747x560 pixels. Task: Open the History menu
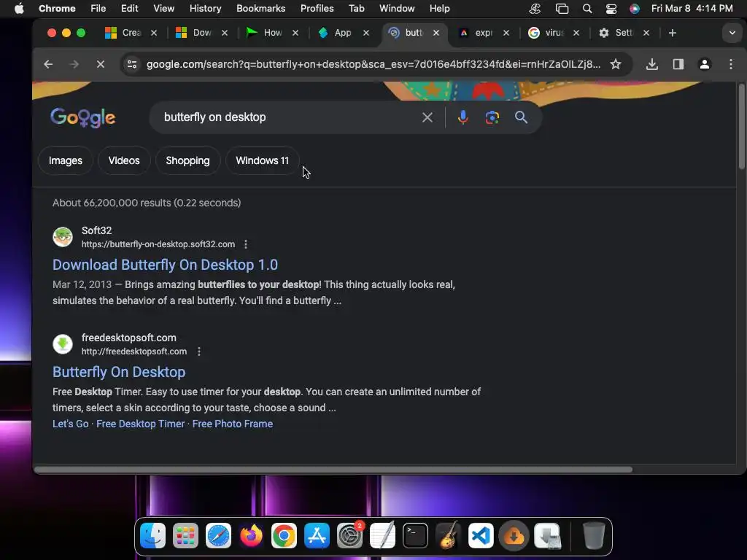[x=205, y=9]
